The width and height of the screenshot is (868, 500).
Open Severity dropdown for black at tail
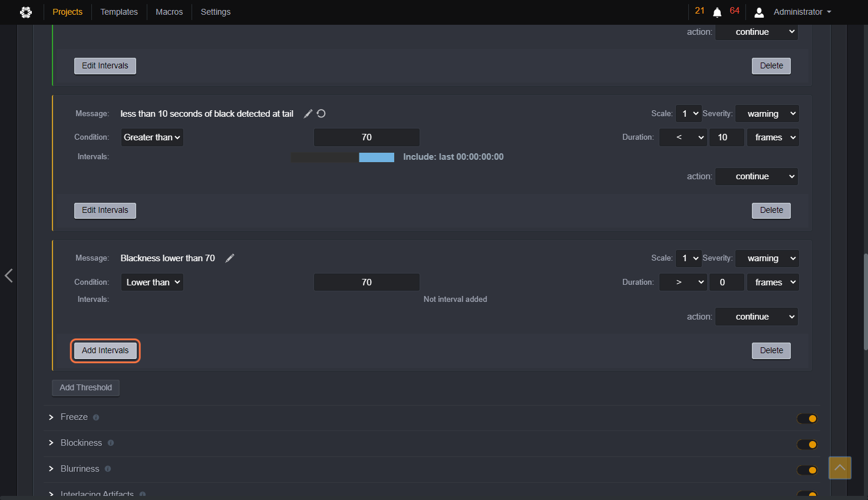767,114
